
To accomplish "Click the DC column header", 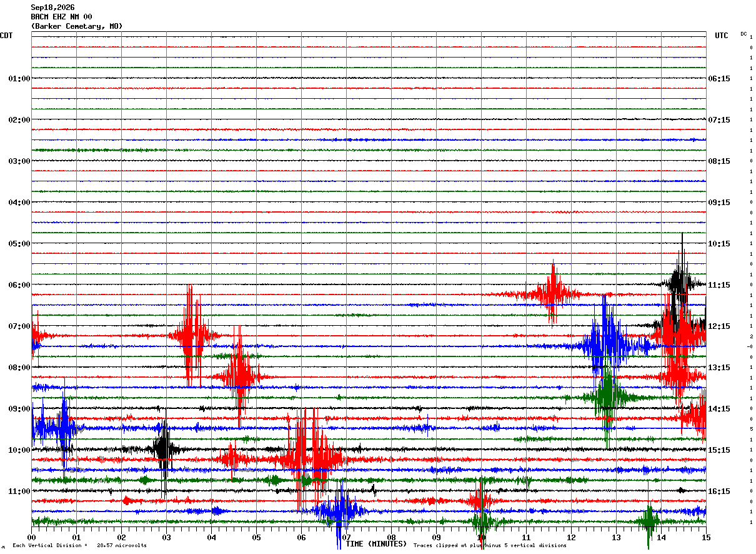I will tap(744, 34).
